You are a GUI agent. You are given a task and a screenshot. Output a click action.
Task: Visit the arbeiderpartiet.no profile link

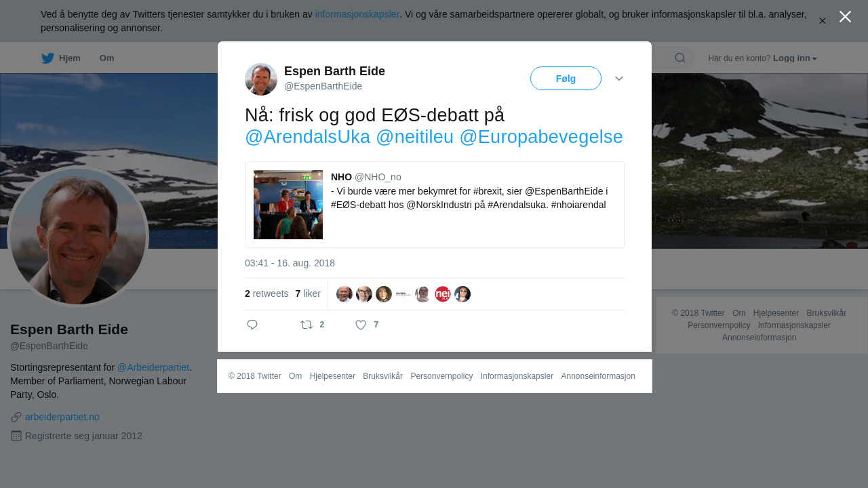pyautogui.click(x=62, y=417)
